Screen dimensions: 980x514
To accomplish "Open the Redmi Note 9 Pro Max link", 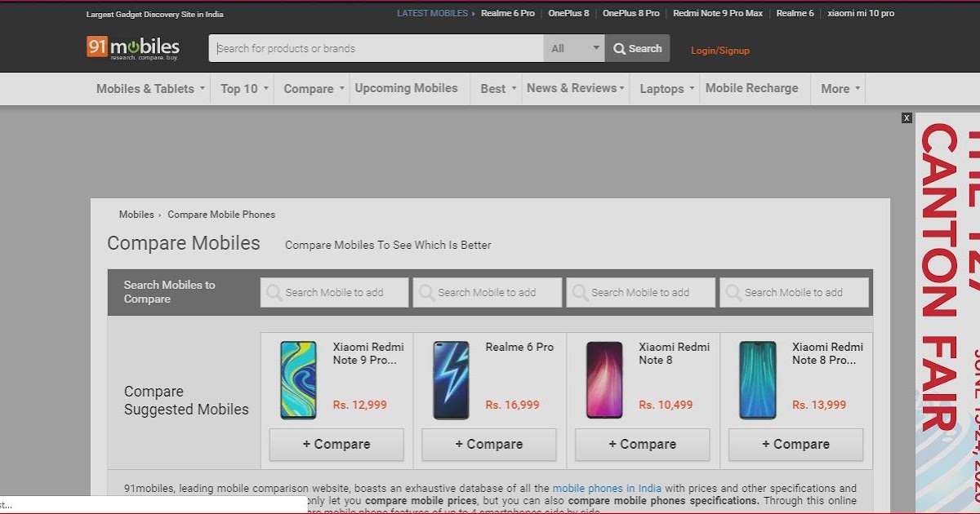I will point(718,14).
